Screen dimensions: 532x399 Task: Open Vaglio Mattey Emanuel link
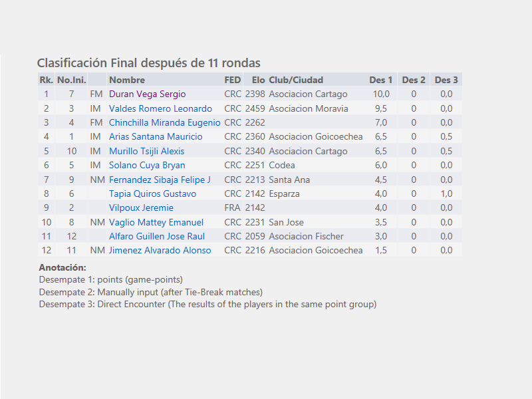coord(156,222)
